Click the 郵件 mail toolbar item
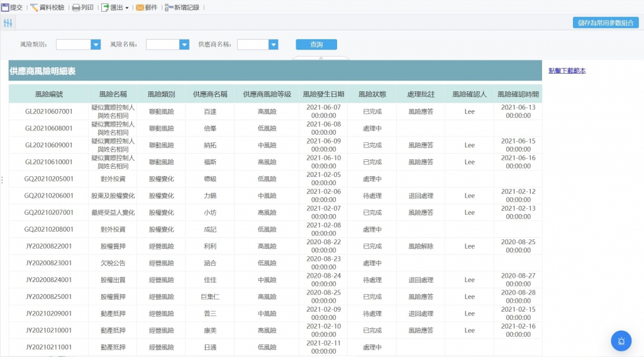The image size is (644, 357). tap(147, 8)
